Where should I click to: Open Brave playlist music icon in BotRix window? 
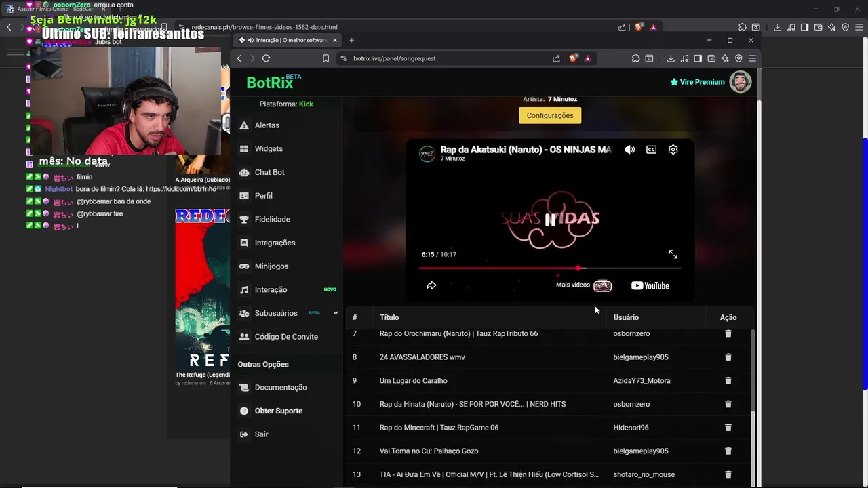[684, 58]
